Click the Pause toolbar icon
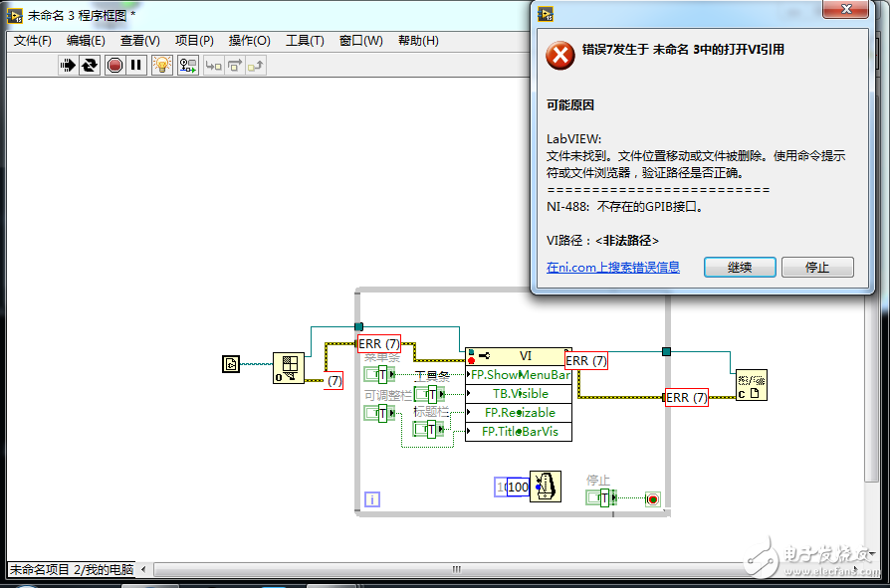Image resolution: width=890 pixels, height=588 pixels. coord(136,66)
